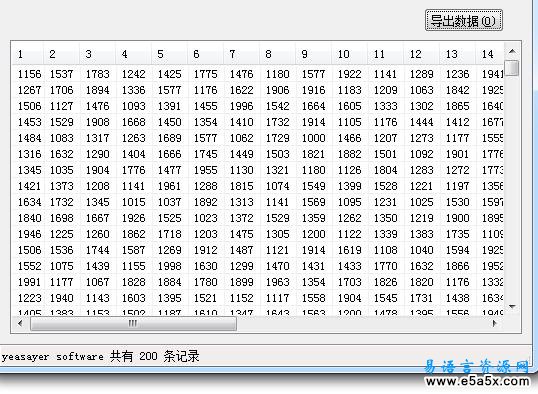Click the horizontal scrollbar right arrow
This screenshot has height=394, width=538.
(x=494, y=323)
